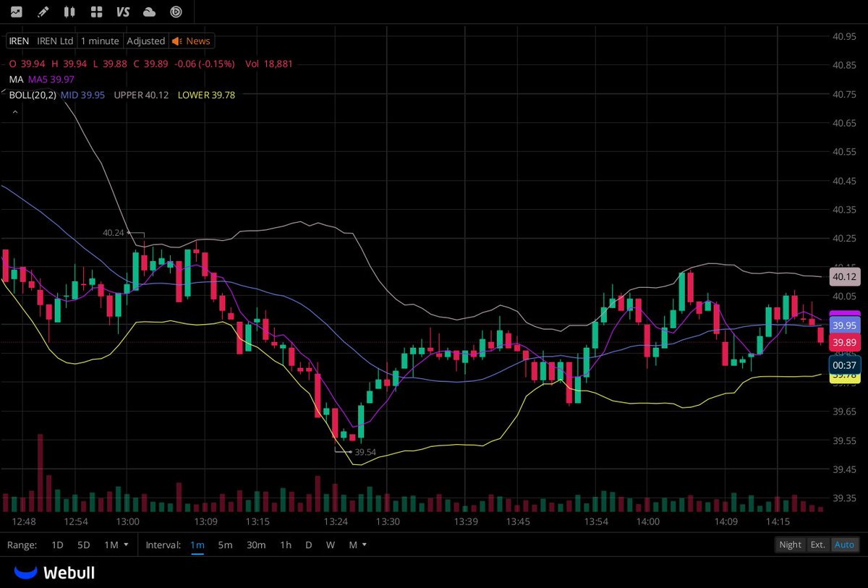Click the 39.35 price axis label

845,498
